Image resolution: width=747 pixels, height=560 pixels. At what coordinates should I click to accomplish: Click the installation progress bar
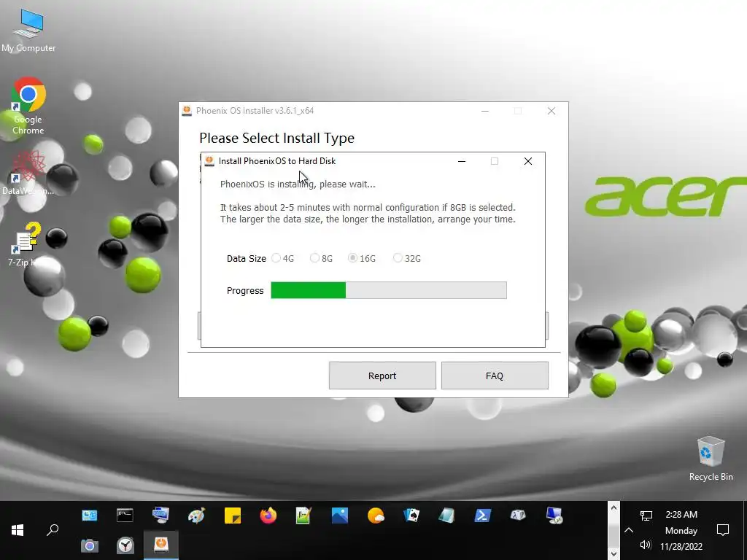pos(389,290)
